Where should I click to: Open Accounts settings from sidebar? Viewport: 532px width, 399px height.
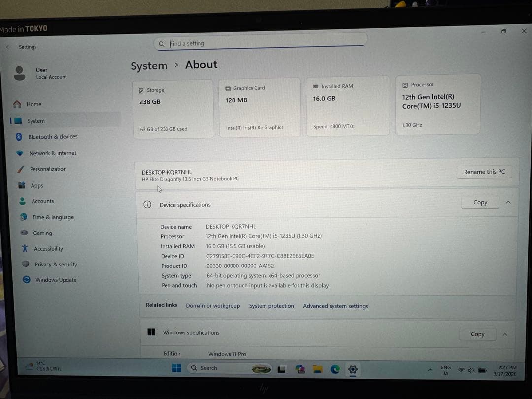click(42, 201)
